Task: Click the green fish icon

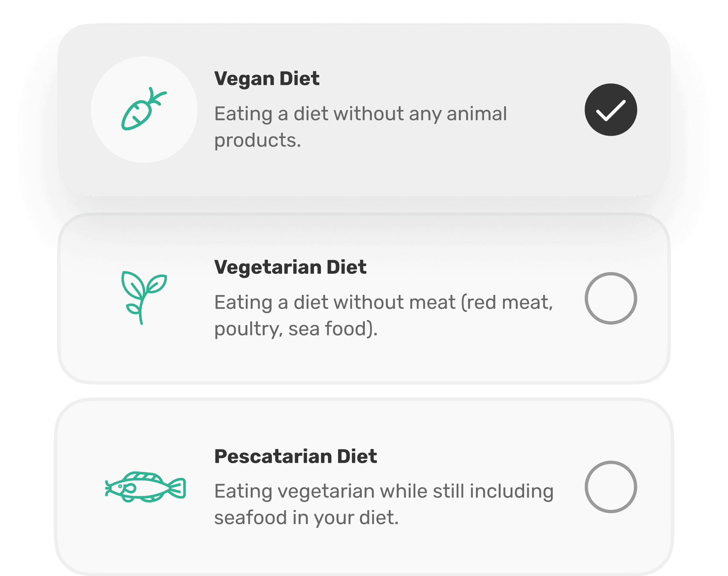Action: point(145,487)
